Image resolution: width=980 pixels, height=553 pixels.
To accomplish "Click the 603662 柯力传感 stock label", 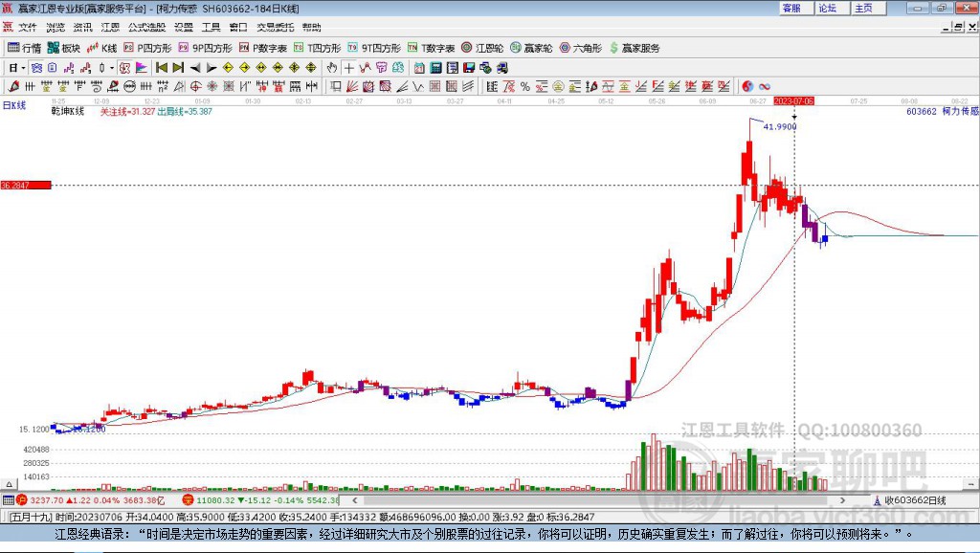I will [943, 111].
